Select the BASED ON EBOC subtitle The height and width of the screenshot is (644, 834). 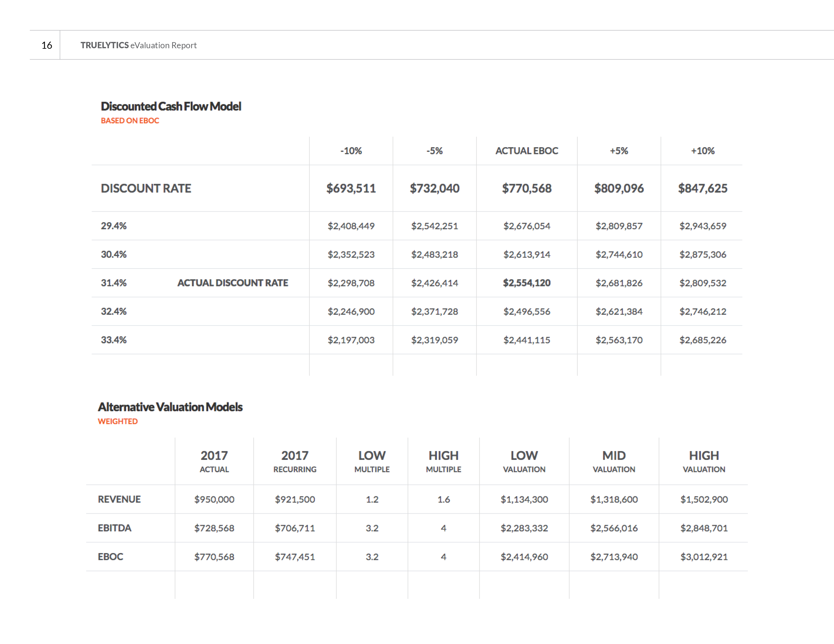tap(130, 120)
